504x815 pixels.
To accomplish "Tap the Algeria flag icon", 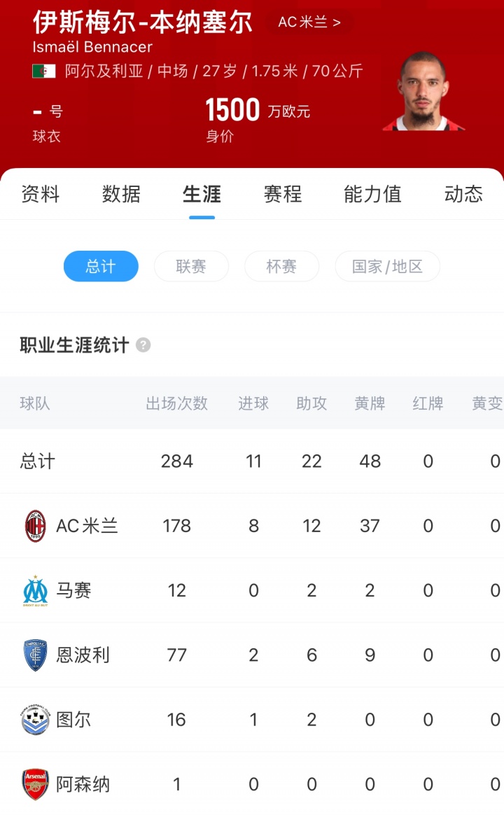I will (43, 71).
